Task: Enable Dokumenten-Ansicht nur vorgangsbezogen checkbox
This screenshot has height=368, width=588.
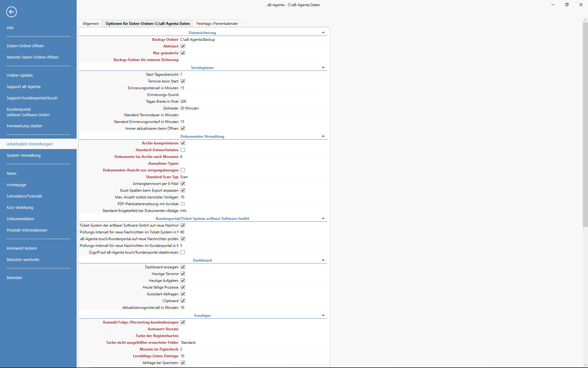Action: [x=183, y=170]
